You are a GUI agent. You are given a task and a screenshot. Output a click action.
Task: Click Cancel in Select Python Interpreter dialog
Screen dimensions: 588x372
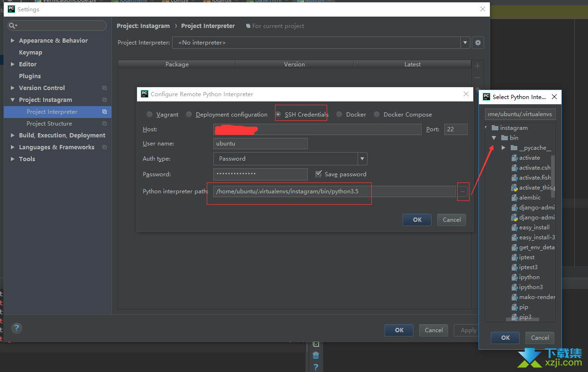tap(540, 338)
